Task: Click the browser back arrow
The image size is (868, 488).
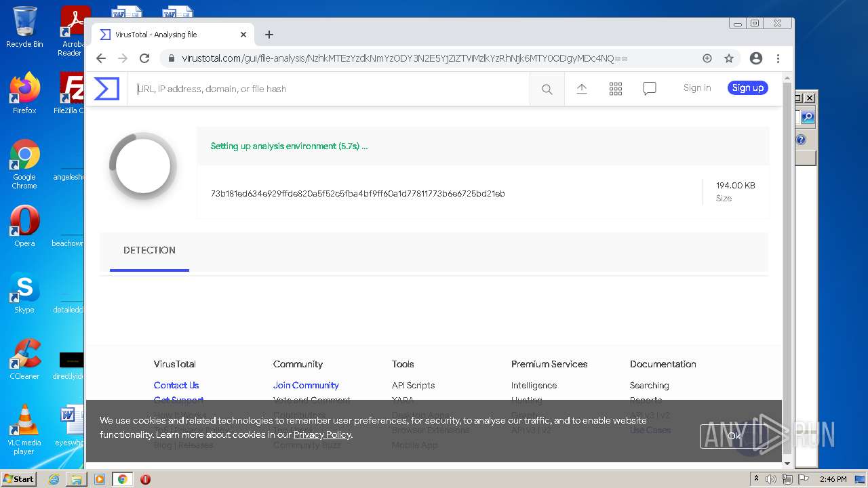Action: point(101,58)
